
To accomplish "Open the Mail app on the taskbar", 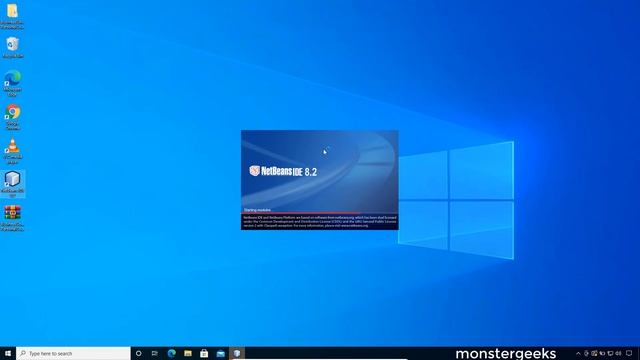I will [x=221, y=353].
